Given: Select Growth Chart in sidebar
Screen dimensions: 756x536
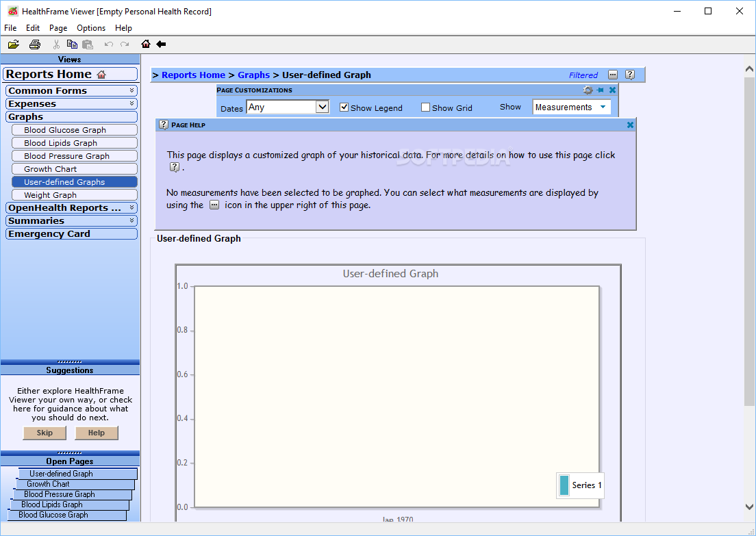Looking at the screenshot, I should [74, 169].
